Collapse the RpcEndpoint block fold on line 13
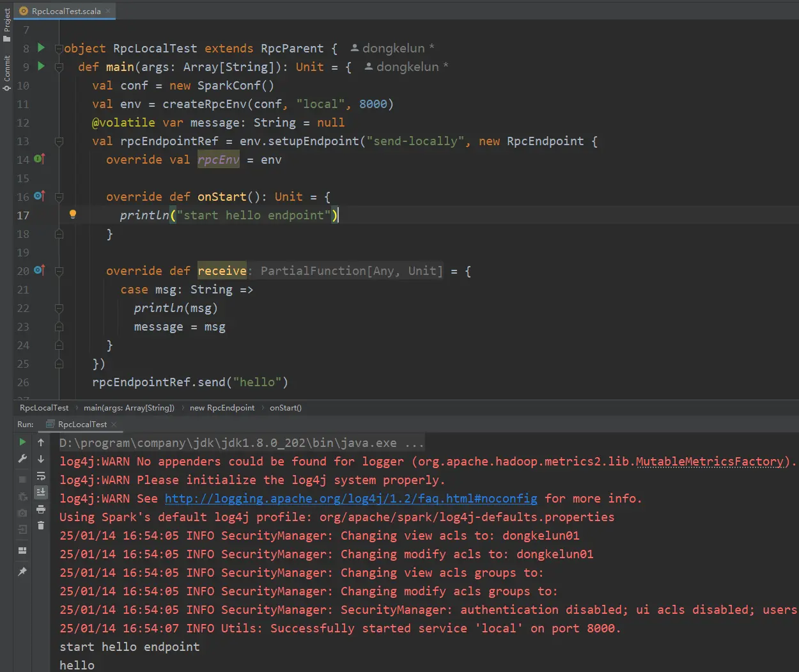The height and width of the screenshot is (672, 799). pyautogui.click(x=59, y=141)
